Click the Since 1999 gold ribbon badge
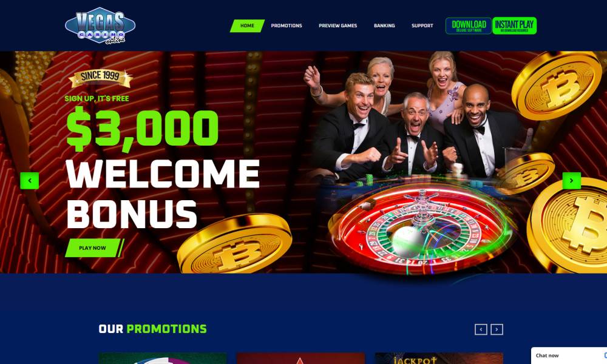This screenshot has width=607, height=364. [100, 78]
